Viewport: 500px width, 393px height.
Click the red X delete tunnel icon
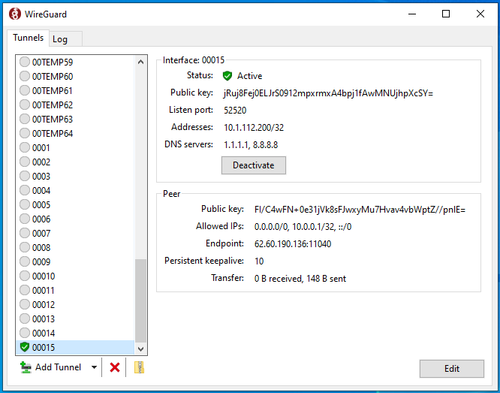coord(115,368)
